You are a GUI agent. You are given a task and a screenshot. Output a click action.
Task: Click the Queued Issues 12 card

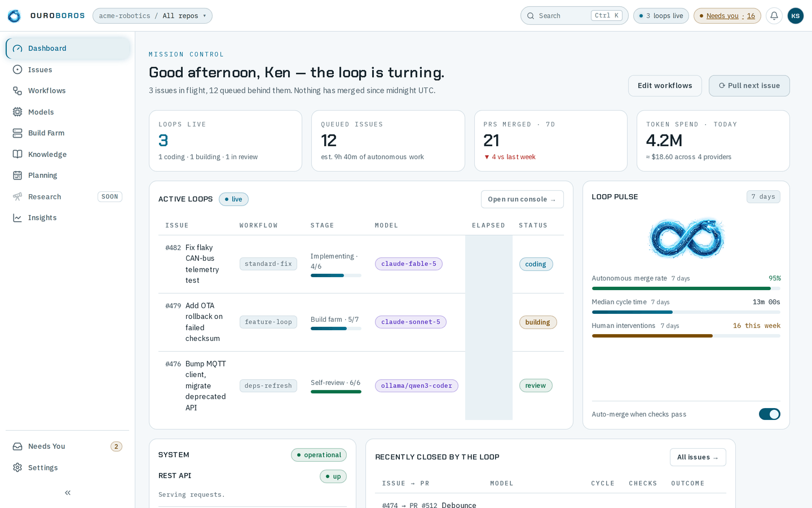coord(388,141)
